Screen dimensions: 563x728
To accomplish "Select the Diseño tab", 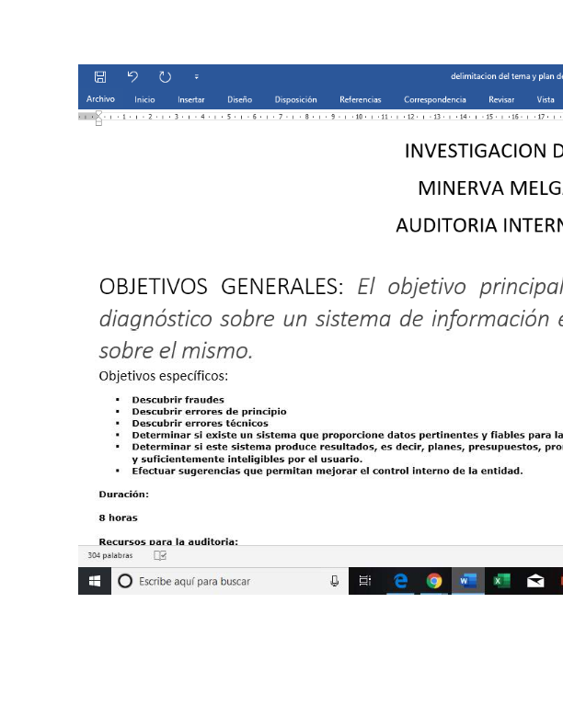I will [x=239, y=99].
